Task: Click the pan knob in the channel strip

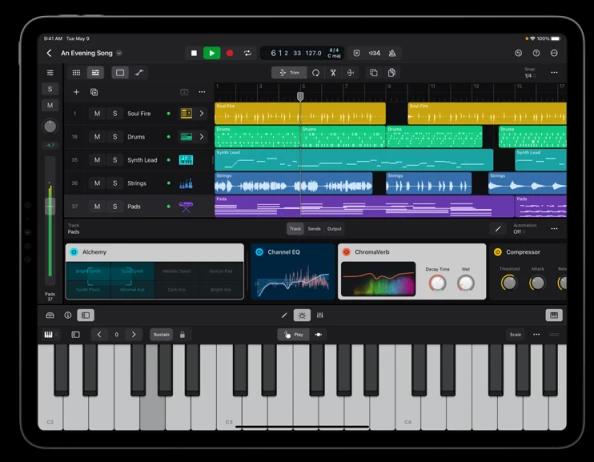Action: tap(50, 126)
